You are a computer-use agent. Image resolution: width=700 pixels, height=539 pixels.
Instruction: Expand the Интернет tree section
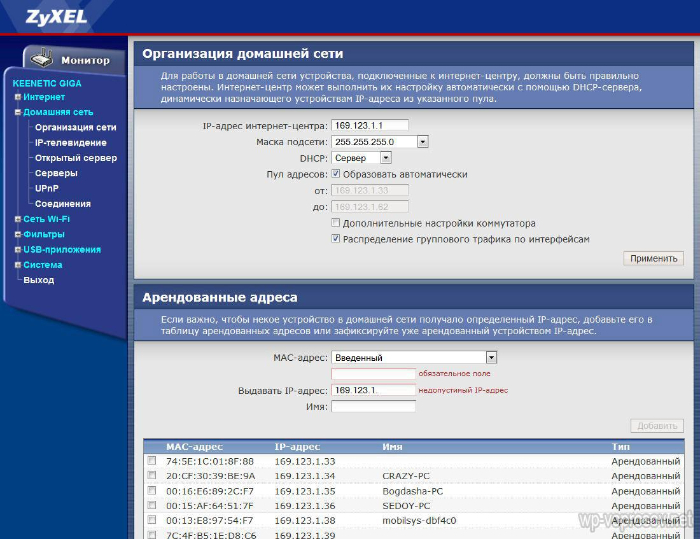18,97
